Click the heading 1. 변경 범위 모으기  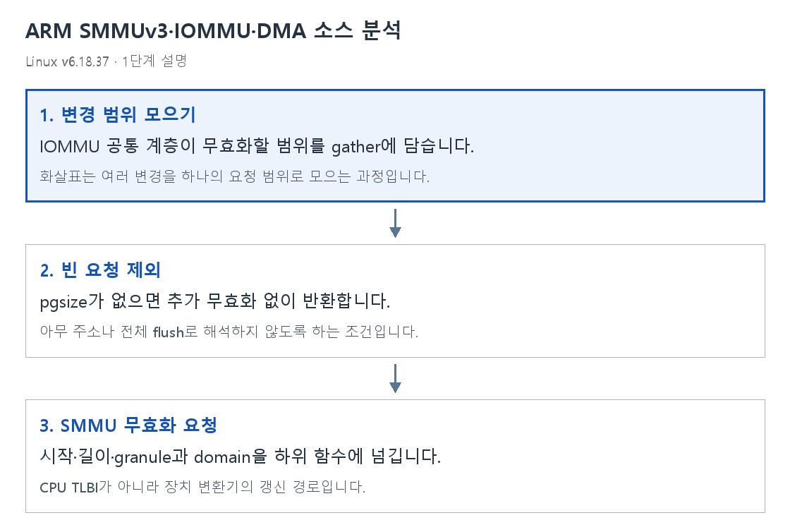pos(117,114)
